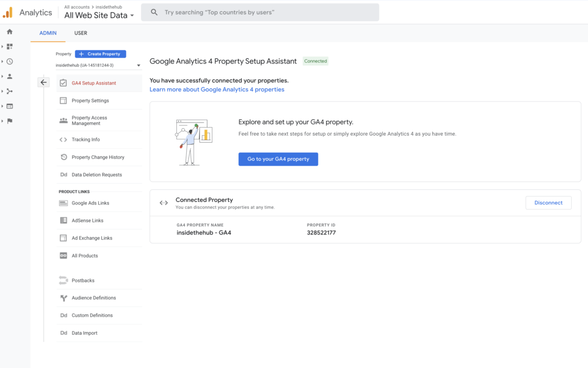The width and height of the screenshot is (588, 368).
Task: Click the Property Access Management people icon
Action: [63, 120]
